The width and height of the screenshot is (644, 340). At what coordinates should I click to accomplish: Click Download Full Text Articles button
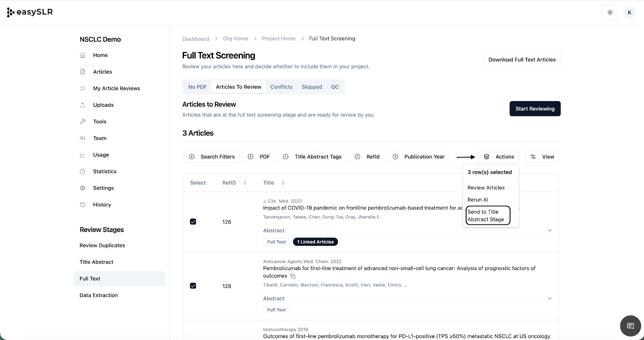(x=522, y=60)
